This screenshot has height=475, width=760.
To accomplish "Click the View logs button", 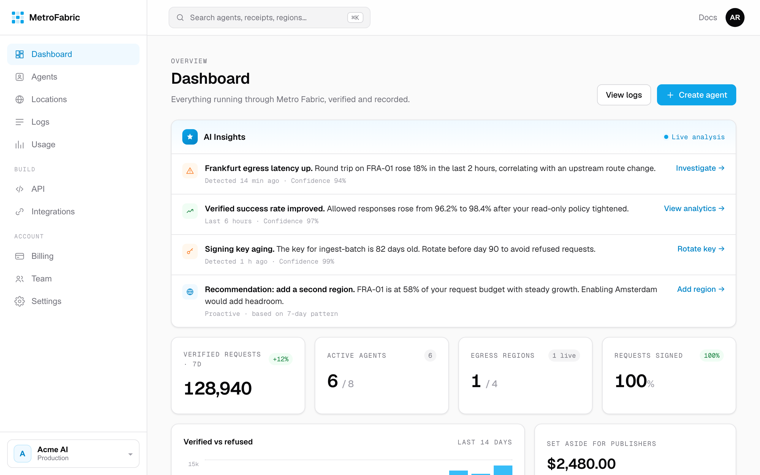I will pos(623,95).
